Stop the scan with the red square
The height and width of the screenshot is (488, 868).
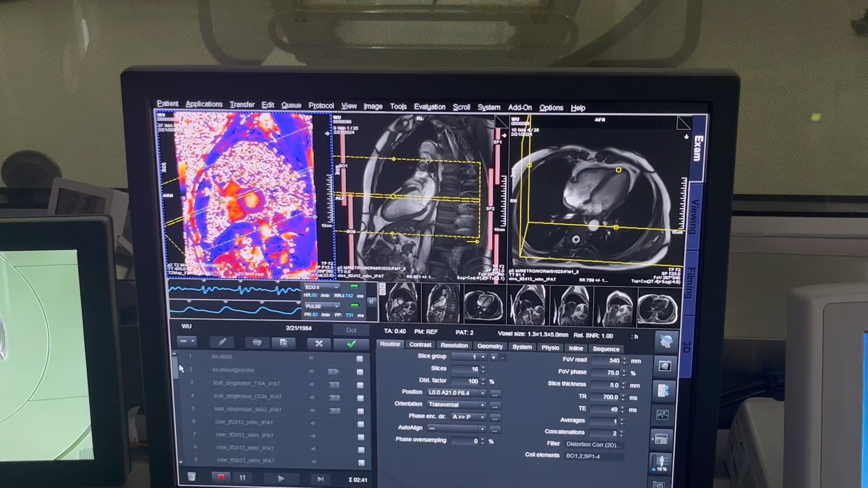click(x=221, y=477)
